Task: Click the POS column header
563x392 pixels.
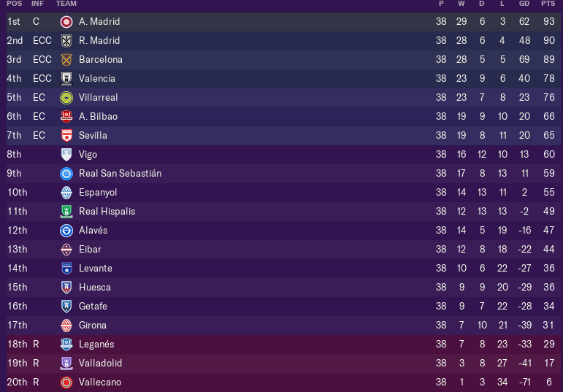Action: [x=15, y=4]
